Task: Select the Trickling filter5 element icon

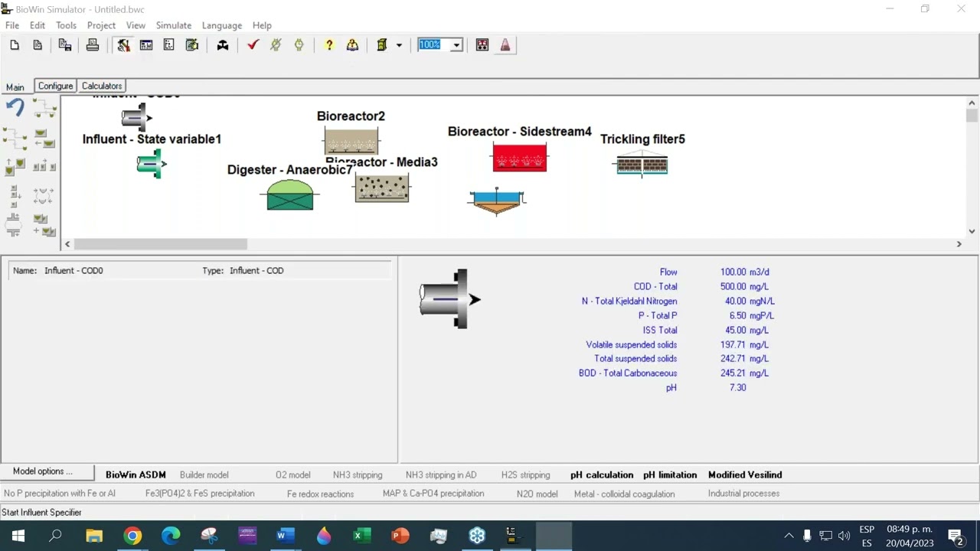Action: pyautogui.click(x=642, y=164)
